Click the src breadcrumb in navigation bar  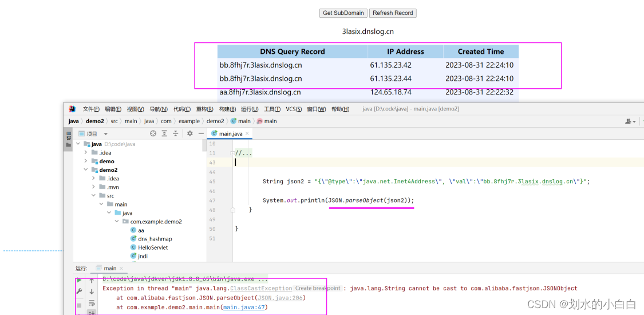[114, 121]
